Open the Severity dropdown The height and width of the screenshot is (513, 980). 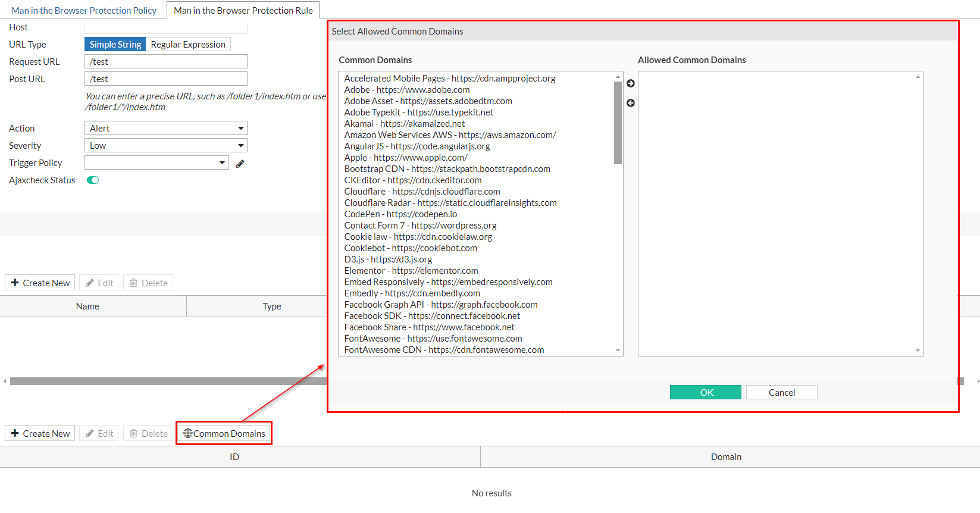coord(166,146)
